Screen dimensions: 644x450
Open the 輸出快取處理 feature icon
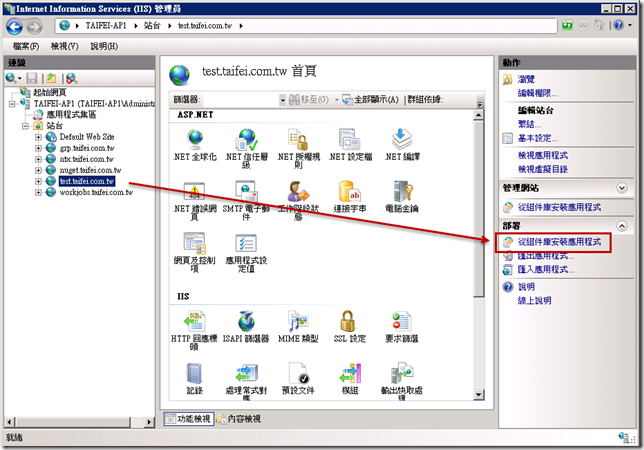[402, 381]
